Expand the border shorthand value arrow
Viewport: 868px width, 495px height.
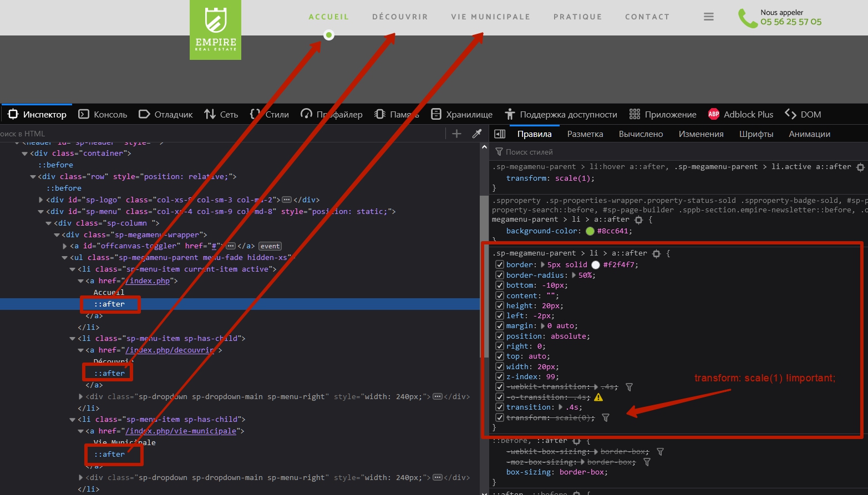point(542,265)
